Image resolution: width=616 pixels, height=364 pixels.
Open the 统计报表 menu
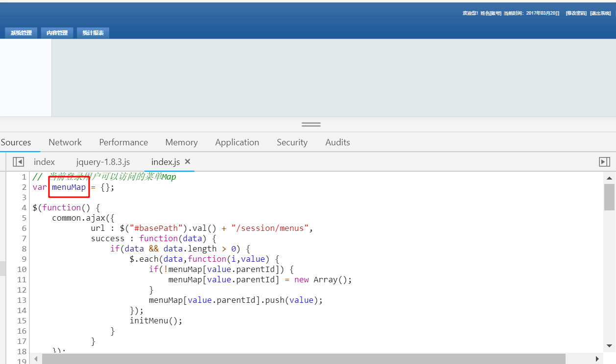coord(93,33)
